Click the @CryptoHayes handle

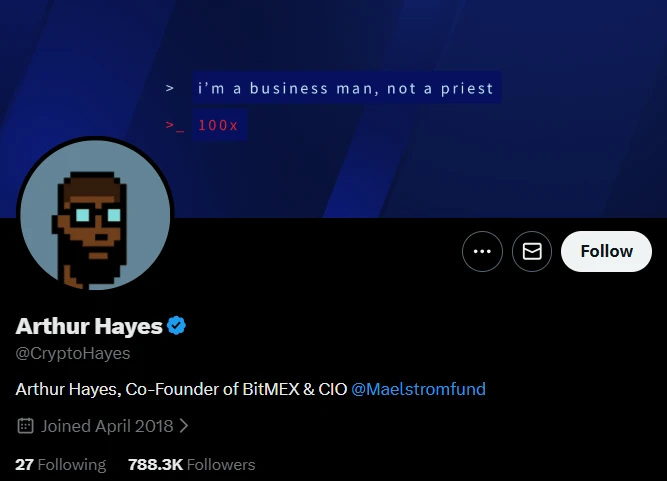[73, 353]
